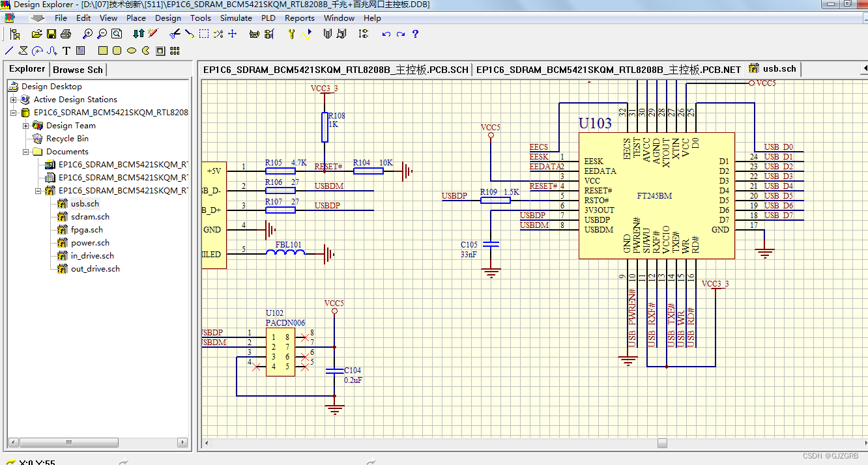Open sdram.sch from the project tree

click(x=91, y=216)
